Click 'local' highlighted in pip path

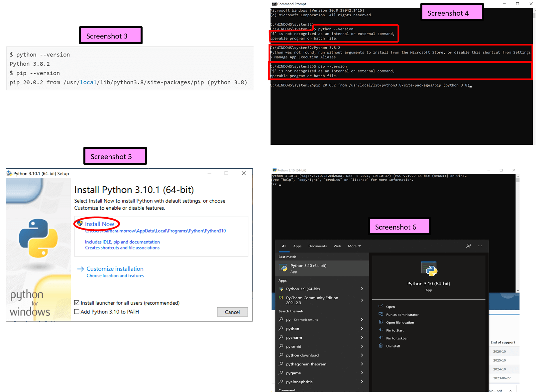pos(88,82)
